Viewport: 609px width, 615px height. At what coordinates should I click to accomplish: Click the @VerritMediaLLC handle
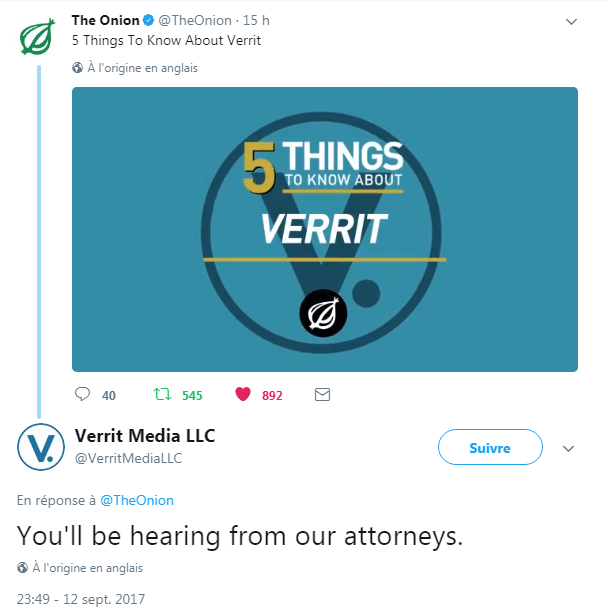(x=129, y=458)
